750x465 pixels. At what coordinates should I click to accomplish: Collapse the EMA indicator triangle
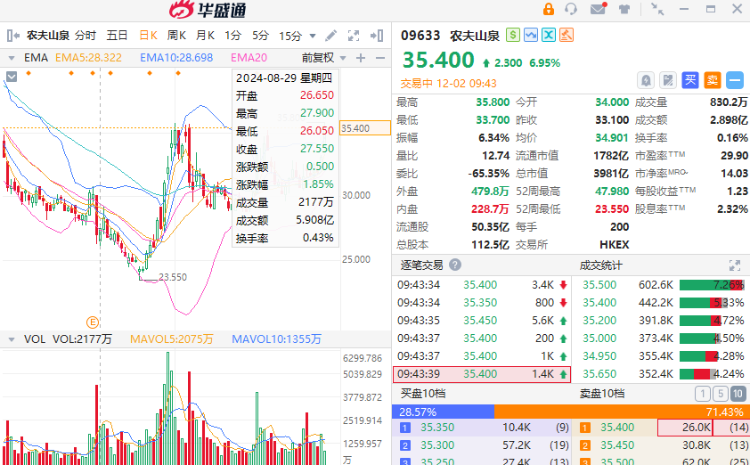[11, 58]
